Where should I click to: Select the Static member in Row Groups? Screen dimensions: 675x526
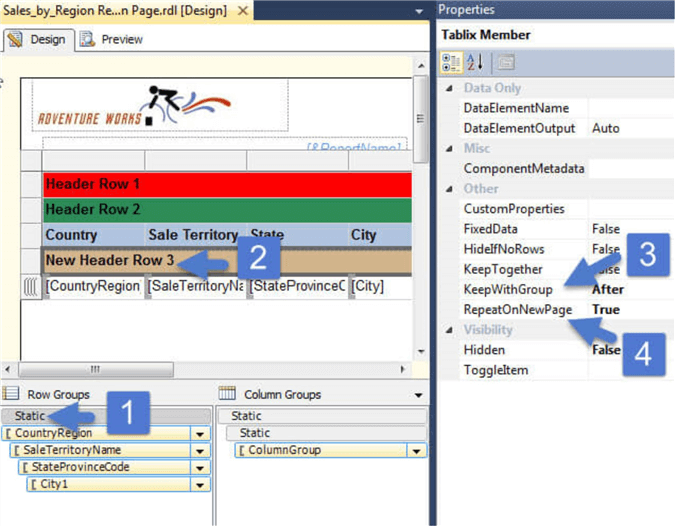tap(106, 416)
